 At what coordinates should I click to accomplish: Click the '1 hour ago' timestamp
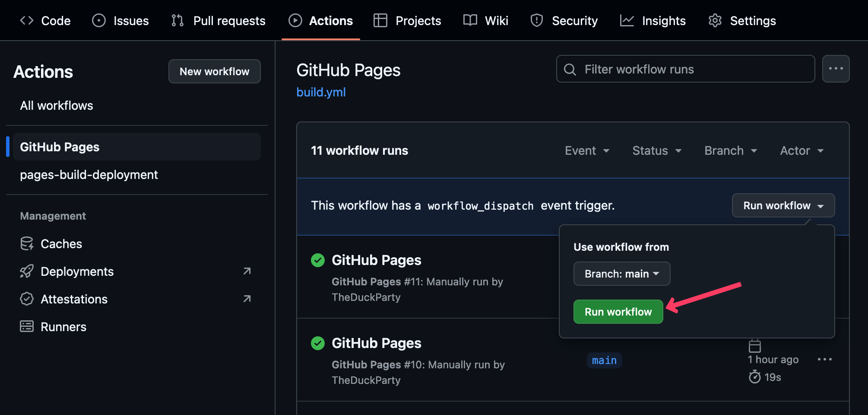[x=773, y=360]
